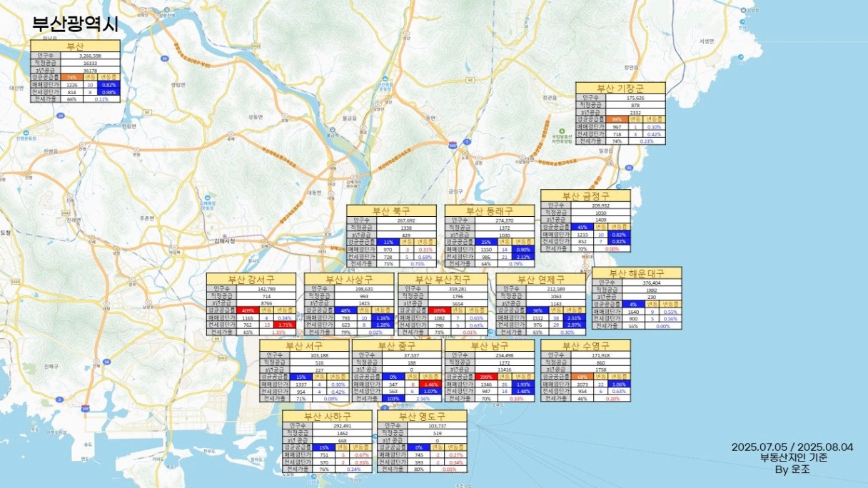Click the 부산 강서구 table header

coord(251,279)
